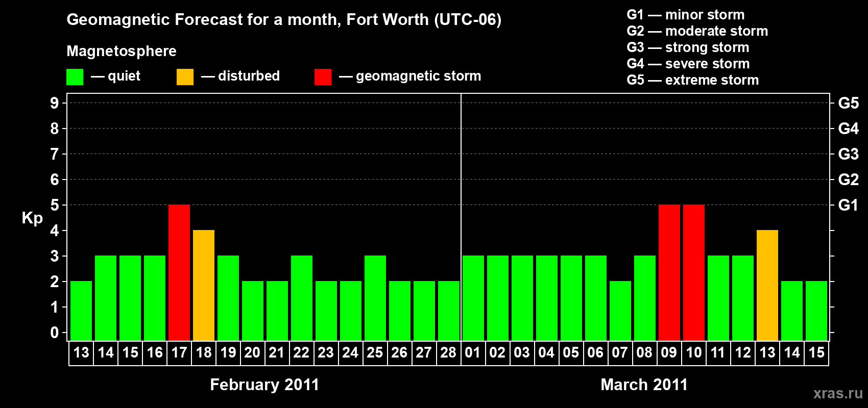Viewport: 868px width, 408px height.
Task: Click the right axis label 'G3'
Action: (x=849, y=154)
